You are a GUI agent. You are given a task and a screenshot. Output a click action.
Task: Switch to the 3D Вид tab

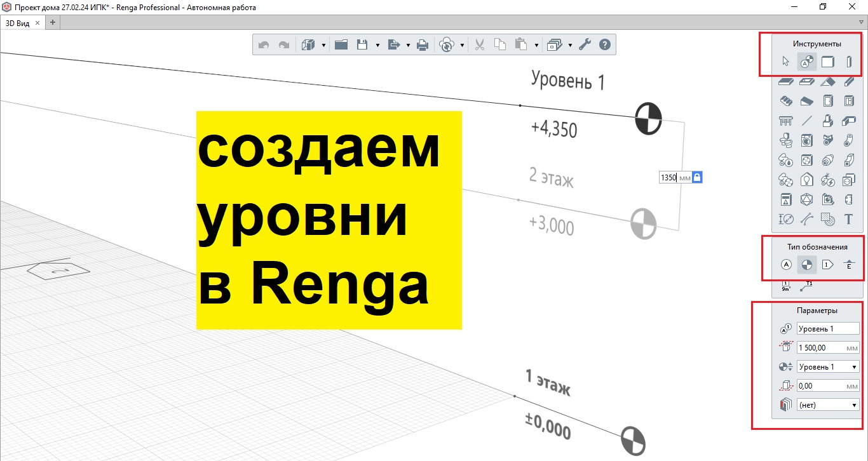(18, 22)
